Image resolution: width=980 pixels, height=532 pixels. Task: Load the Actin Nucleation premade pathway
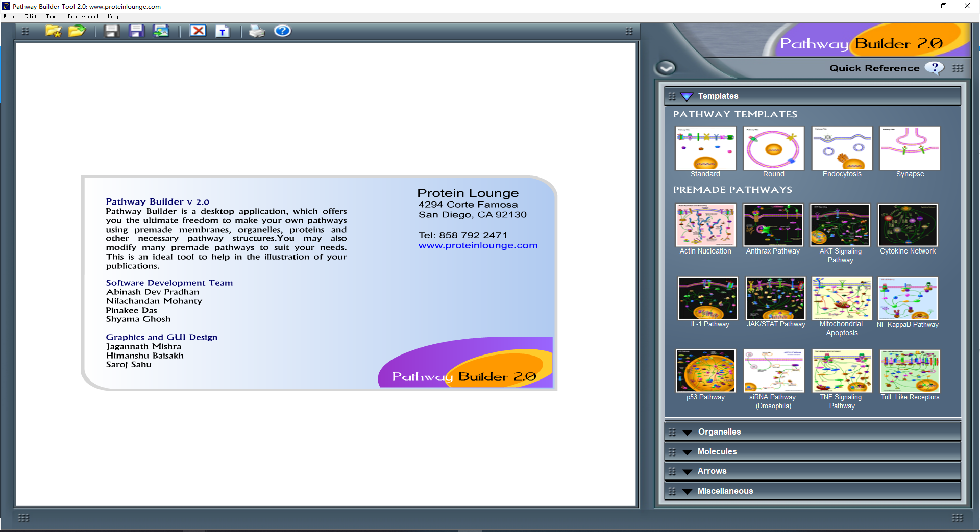pyautogui.click(x=705, y=225)
